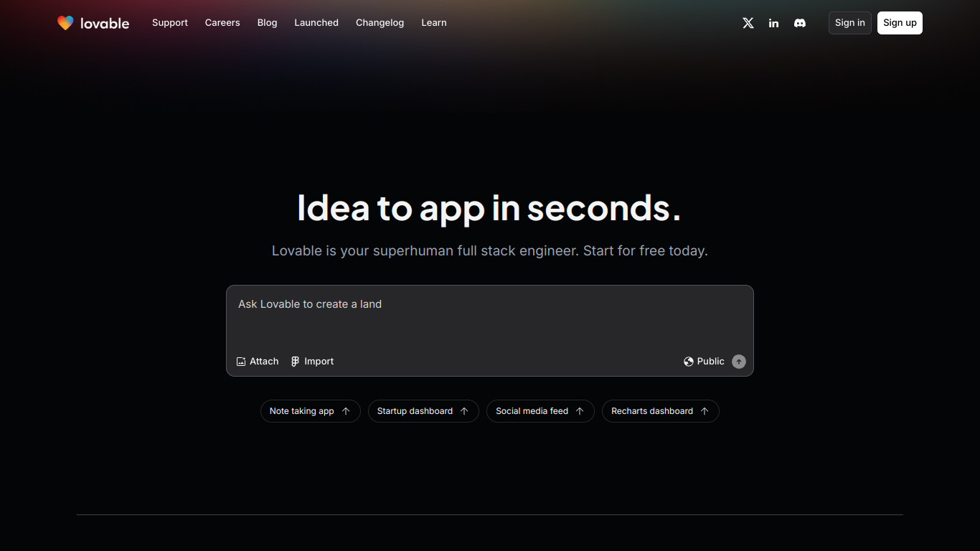Select the Startup dashboard suggestion
The width and height of the screenshot is (980, 551).
[423, 411]
